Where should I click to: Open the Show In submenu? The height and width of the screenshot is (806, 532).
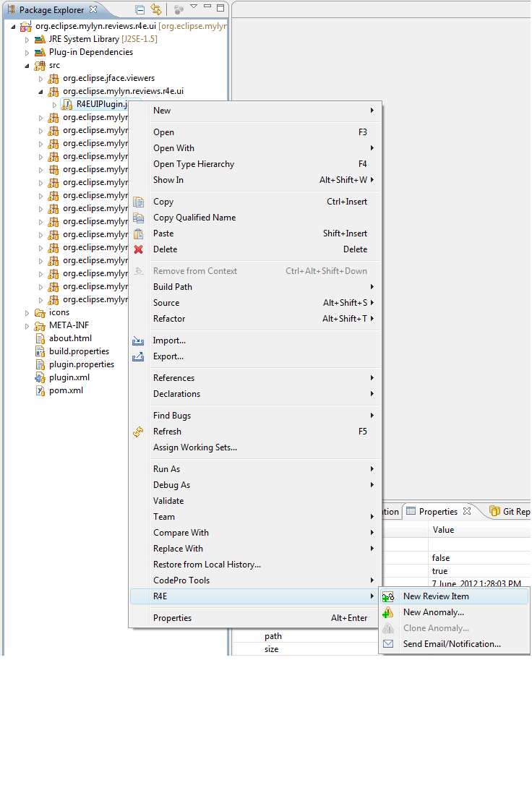(x=255, y=180)
